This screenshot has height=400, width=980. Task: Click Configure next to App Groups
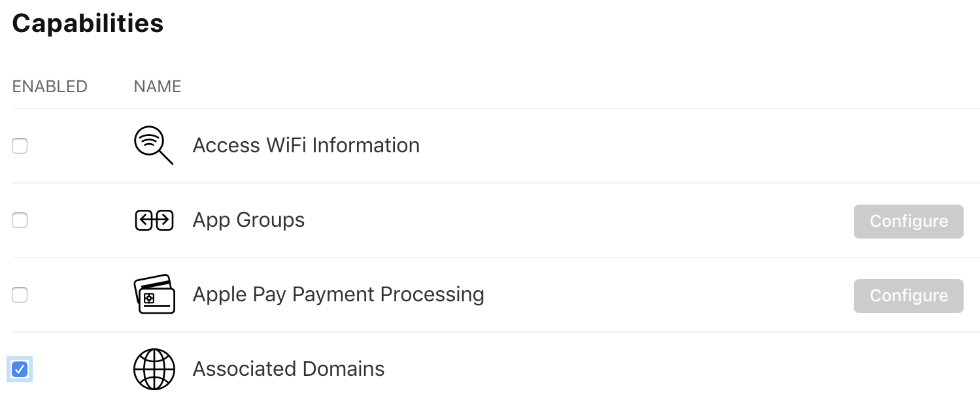tap(908, 221)
